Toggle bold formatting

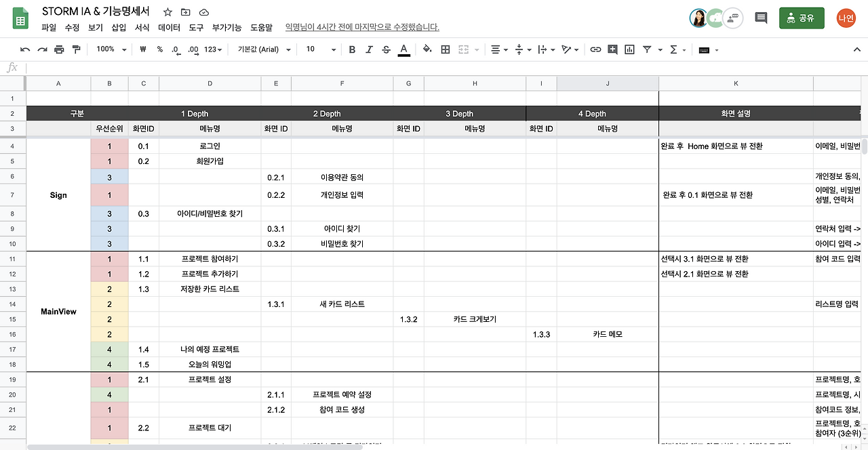click(x=351, y=49)
